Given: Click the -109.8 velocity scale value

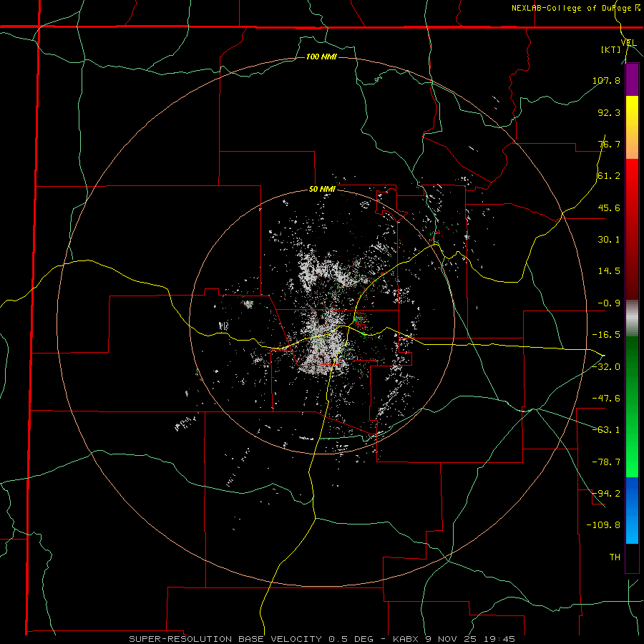Looking at the screenshot, I should [x=603, y=525].
